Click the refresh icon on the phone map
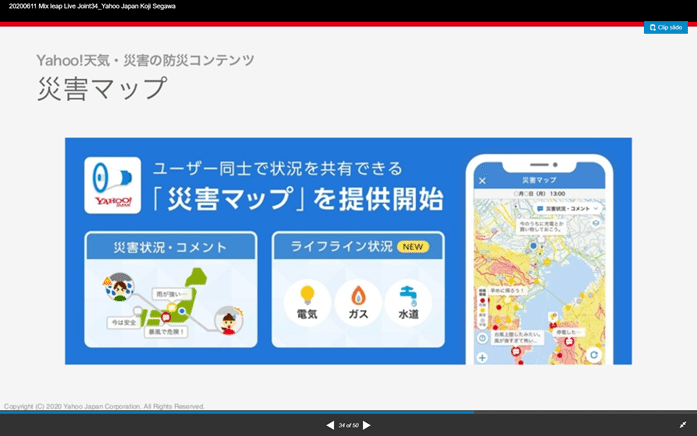Screen dimensions: 697x436 593,354
